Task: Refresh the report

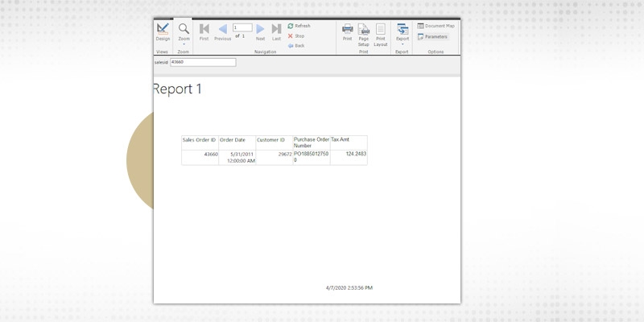Action: click(x=299, y=26)
